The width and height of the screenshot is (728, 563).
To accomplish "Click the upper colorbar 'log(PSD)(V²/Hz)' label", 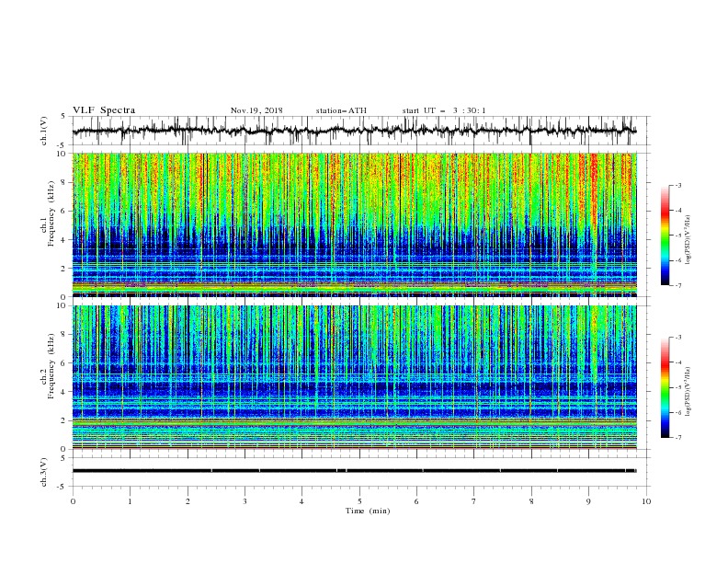I will 688,239.
